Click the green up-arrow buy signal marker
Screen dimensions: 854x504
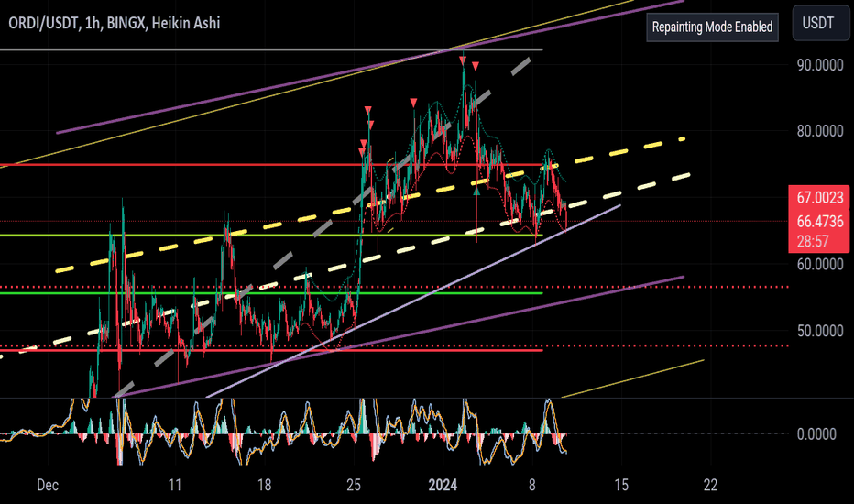click(476, 191)
